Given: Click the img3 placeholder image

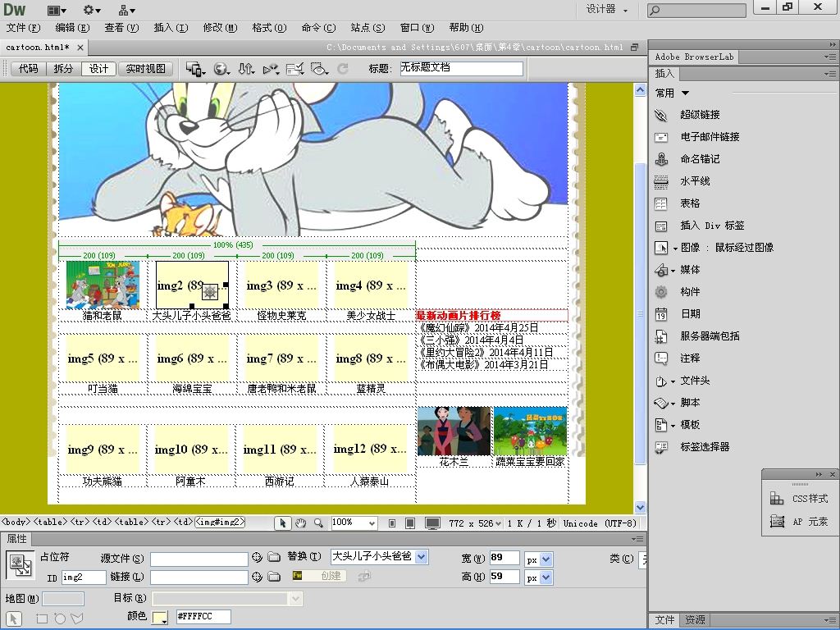Looking at the screenshot, I should point(282,285).
